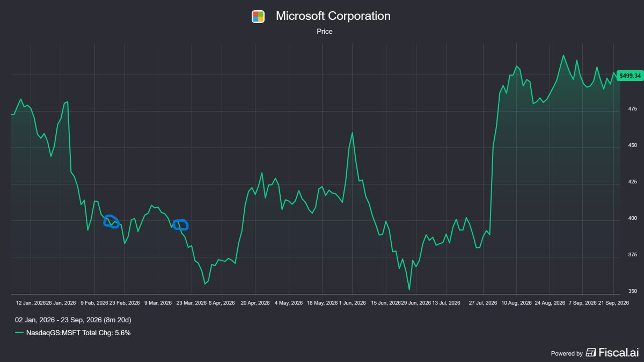The height and width of the screenshot is (362, 644).
Task: Click the '9 Feb, 2026' x-axis date
Action: coord(94,302)
